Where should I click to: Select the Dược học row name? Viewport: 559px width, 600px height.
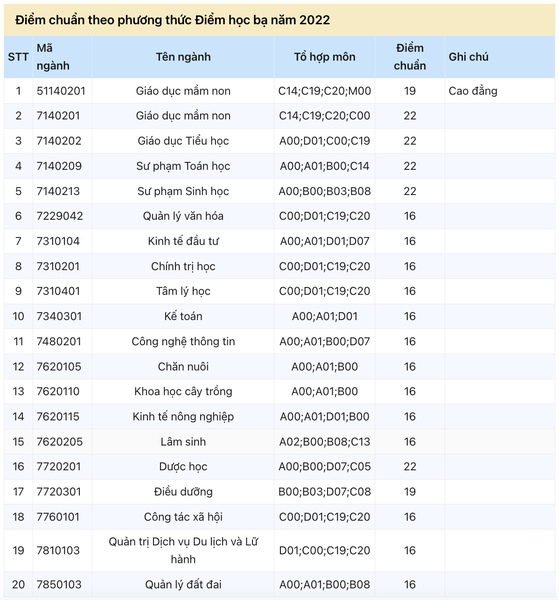[183, 466]
